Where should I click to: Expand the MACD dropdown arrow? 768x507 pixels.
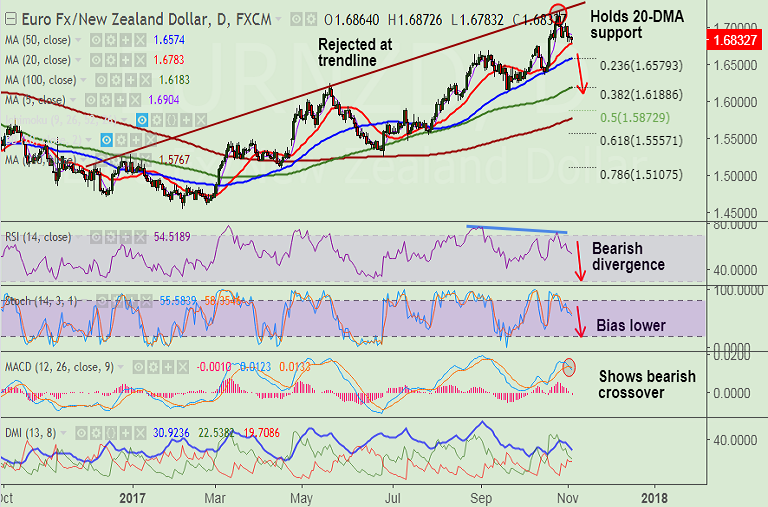pyautogui.click(x=120, y=367)
